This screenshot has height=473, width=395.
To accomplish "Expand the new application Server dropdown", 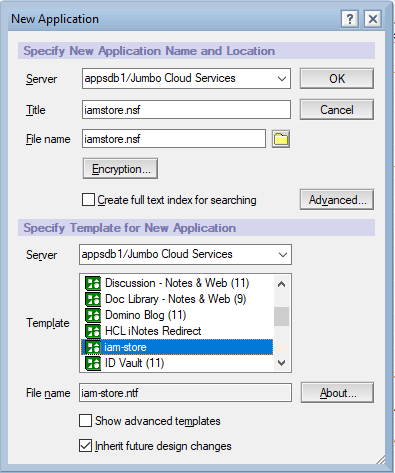I will 282,79.
